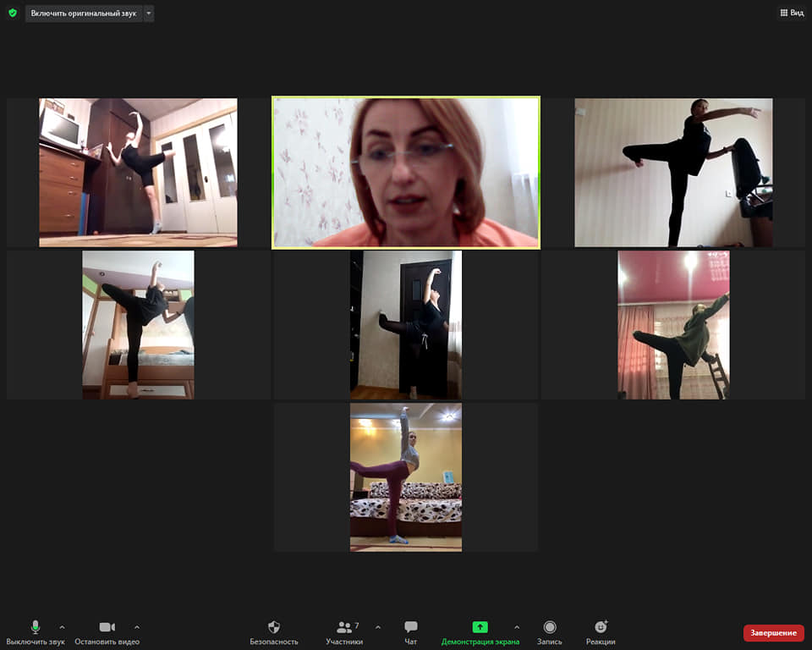812x650 pixels.
Task: Open dropdown arrow next to original sound button
Action: coord(149,14)
